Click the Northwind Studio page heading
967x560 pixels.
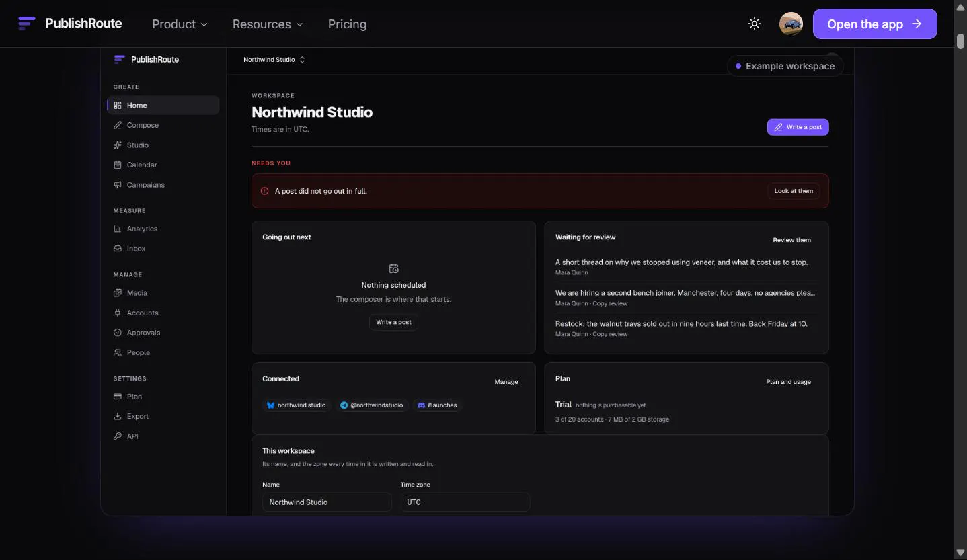(x=312, y=112)
